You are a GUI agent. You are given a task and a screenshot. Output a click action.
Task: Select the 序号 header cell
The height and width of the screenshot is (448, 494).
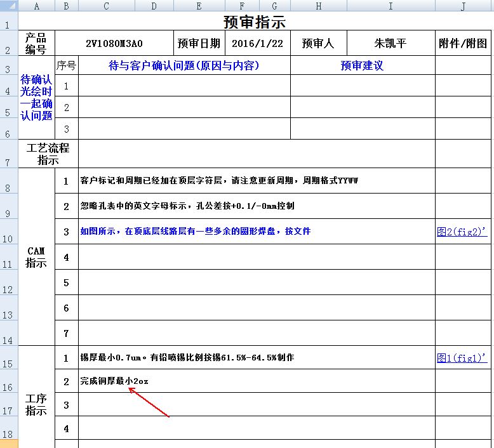pos(67,65)
